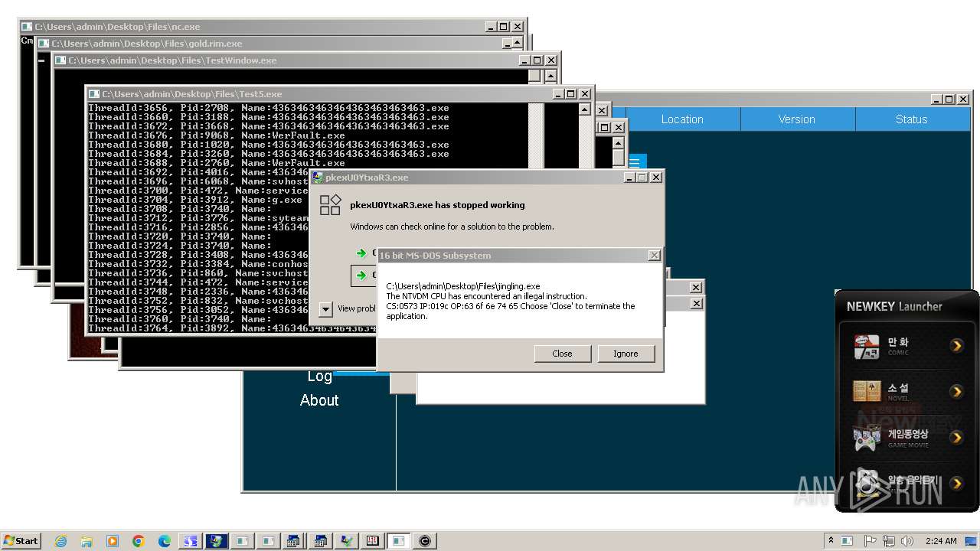Viewport: 980px width, 551px height.
Task: Click the yellow arrow beside 소설 NOVEL
Action: click(x=956, y=392)
